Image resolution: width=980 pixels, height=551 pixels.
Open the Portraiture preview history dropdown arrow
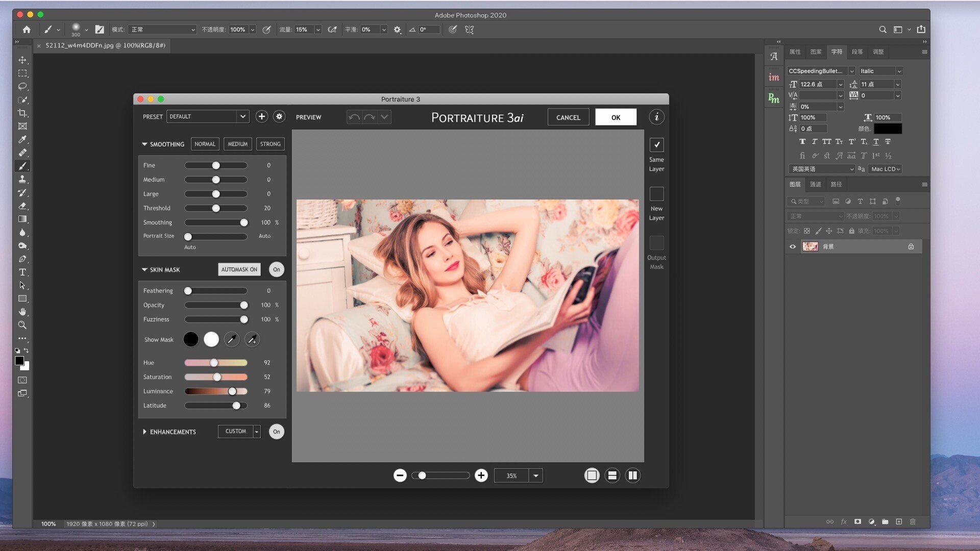[385, 117]
